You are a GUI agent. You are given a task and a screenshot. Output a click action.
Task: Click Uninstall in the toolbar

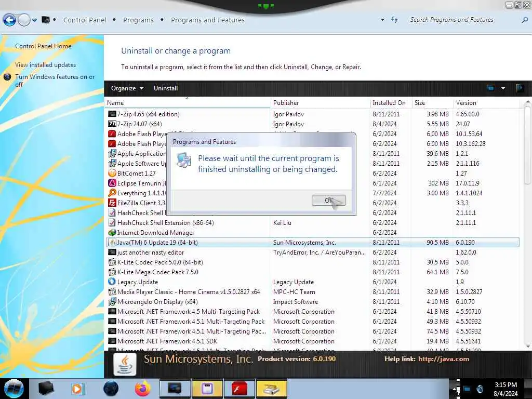(166, 88)
